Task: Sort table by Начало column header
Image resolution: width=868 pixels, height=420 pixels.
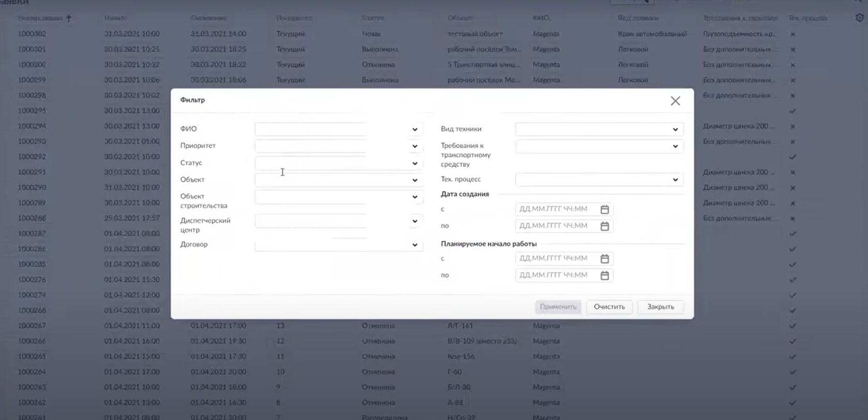Action: (x=115, y=18)
